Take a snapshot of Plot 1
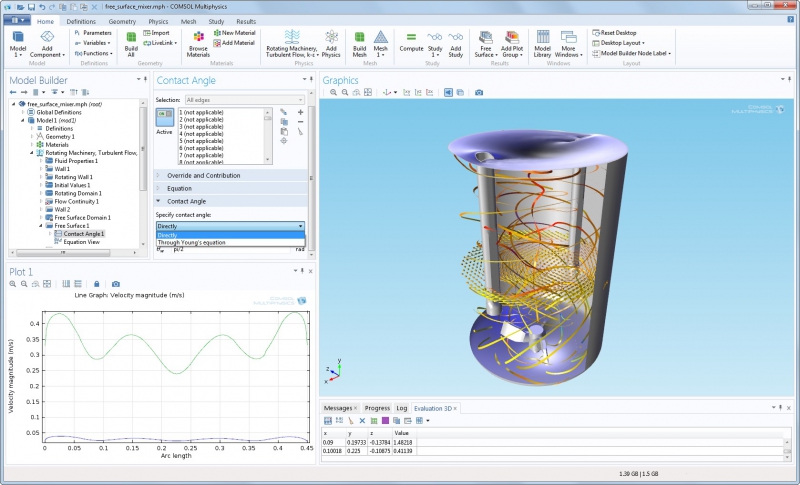 coord(116,284)
